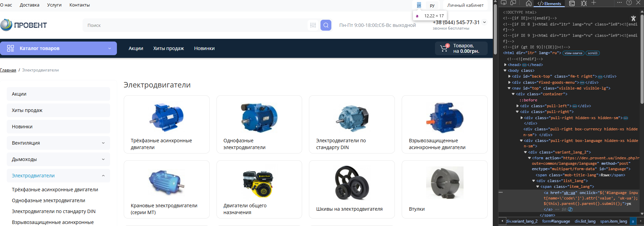The width and height of the screenshot is (644, 226).
Task: Open the DevTools Welcome home icon
Action: [x=529, y=3]
